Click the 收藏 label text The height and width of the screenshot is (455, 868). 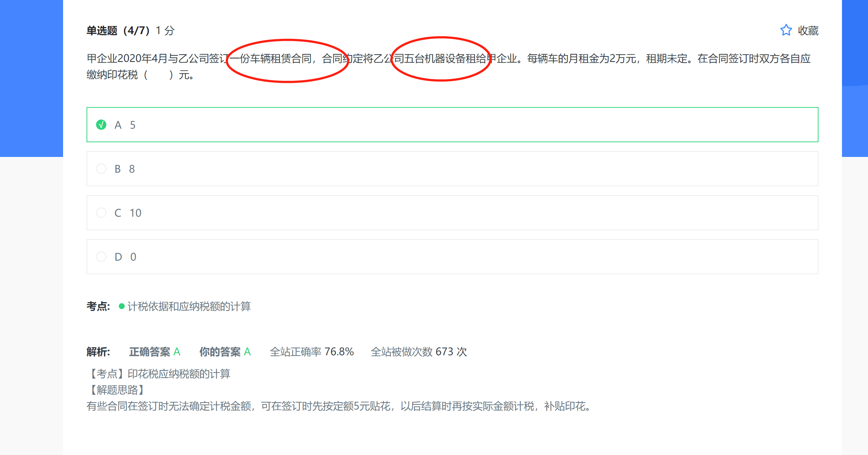(x=808, y=30)
